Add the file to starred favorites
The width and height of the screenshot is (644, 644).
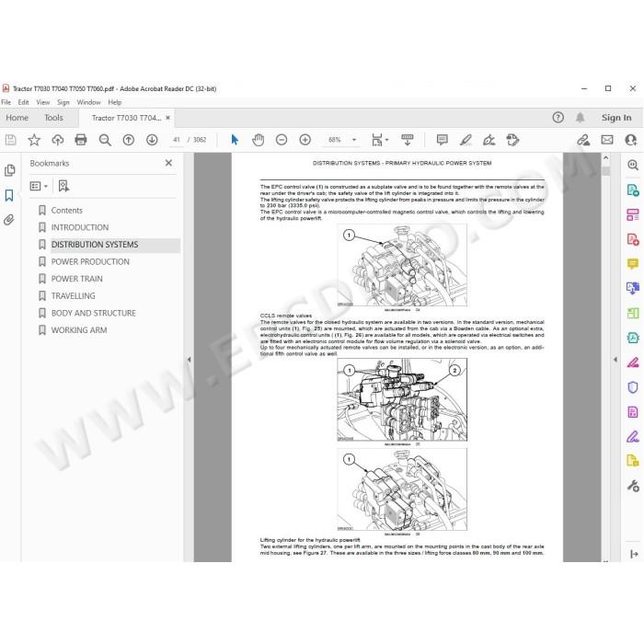[34, 140]
